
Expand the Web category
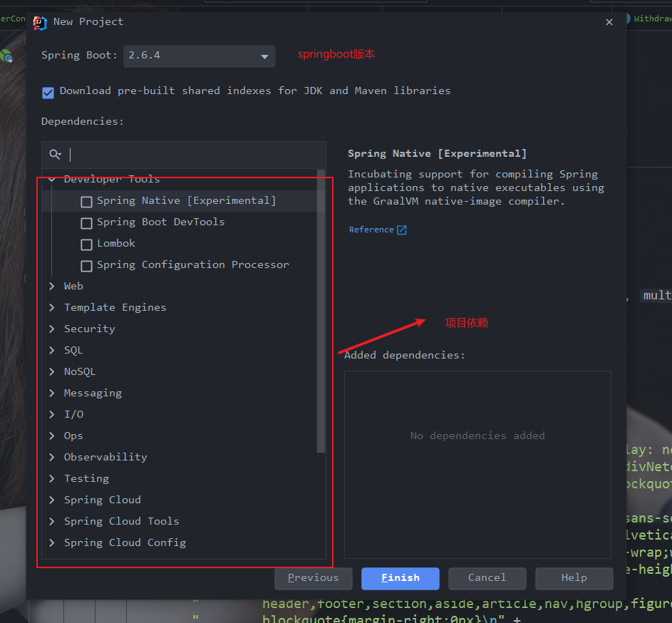tap(52, 286)
